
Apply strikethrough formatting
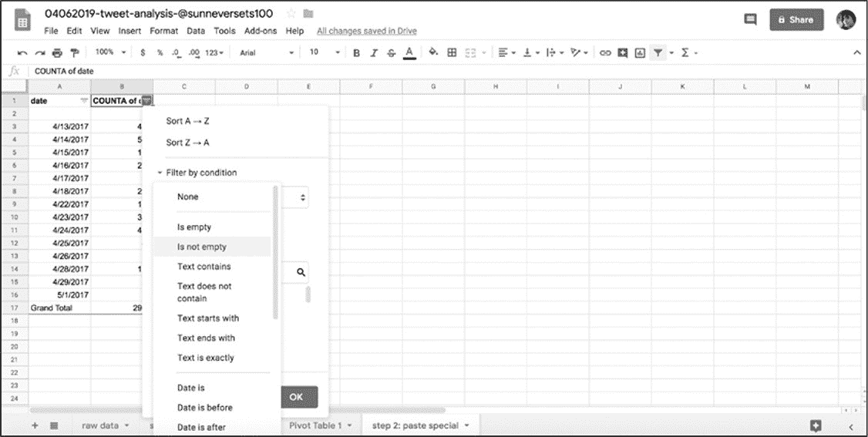392,52
